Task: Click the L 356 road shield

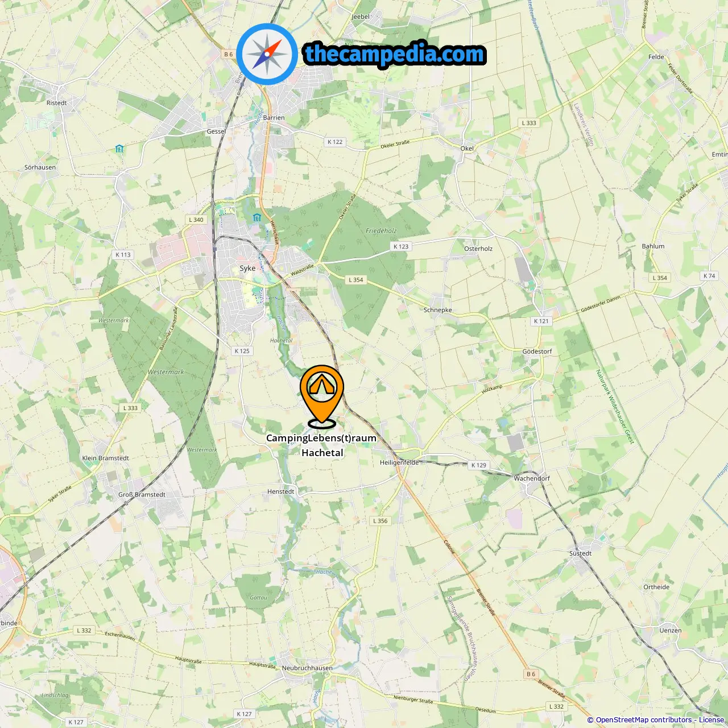Action: coord(380,521)
